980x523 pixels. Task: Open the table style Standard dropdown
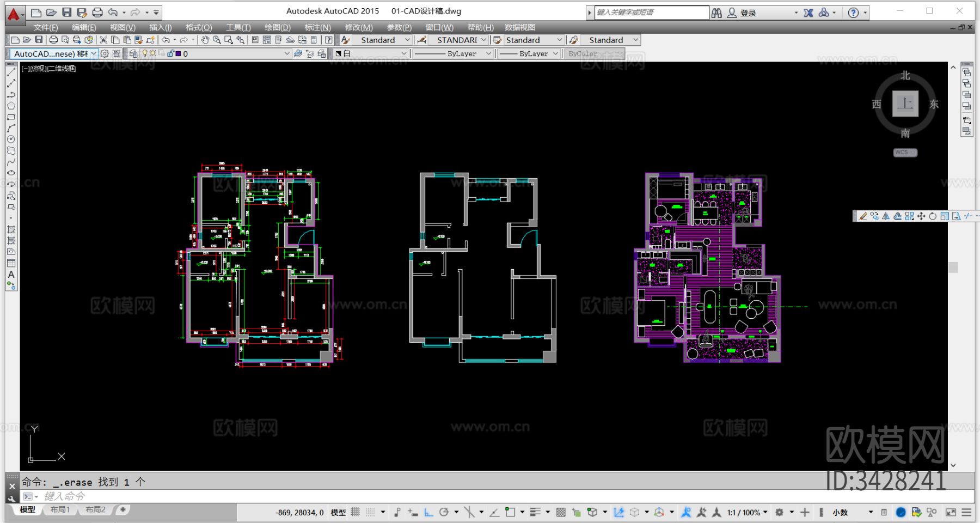click(559, 40)
